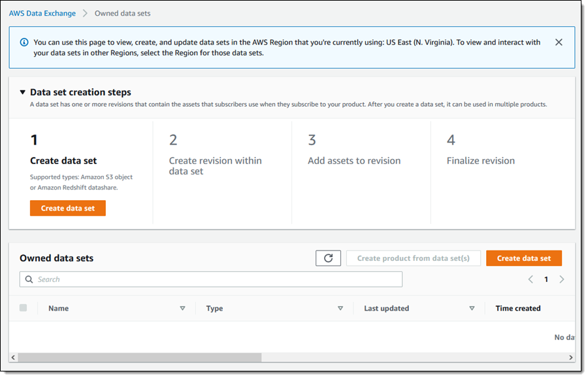
Task: Click the search magnifier icon
Action: [29, 279]
